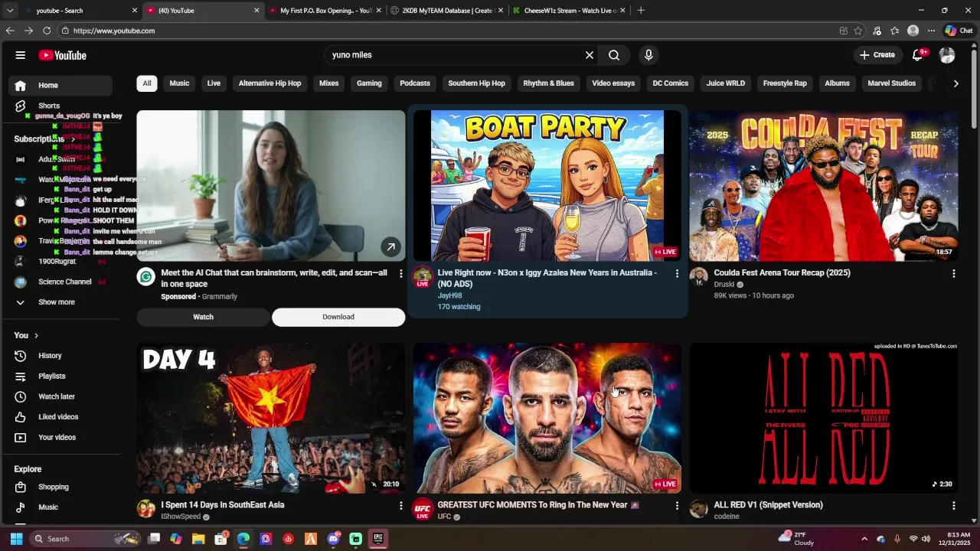Open the Grammarly ad options menu

pyautogui.click(x=400, y=273)
